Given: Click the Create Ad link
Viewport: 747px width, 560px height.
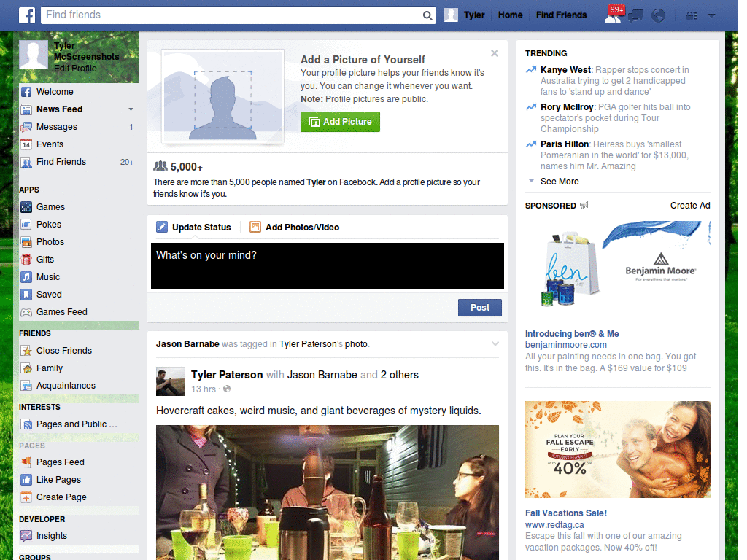Looking at the screenshot, I should coord(690,205).
